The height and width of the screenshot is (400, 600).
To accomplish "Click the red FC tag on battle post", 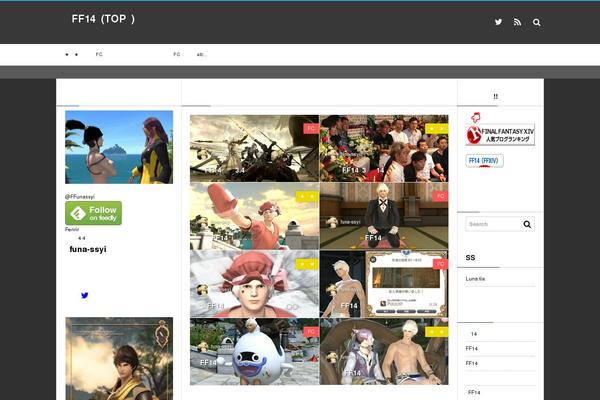I will (x=311, y=129).
